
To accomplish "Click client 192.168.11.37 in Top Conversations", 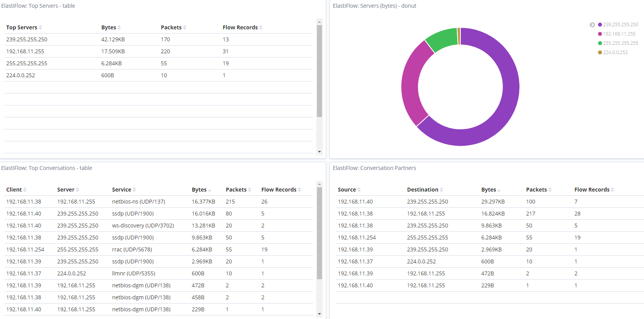I will [24, 273].
